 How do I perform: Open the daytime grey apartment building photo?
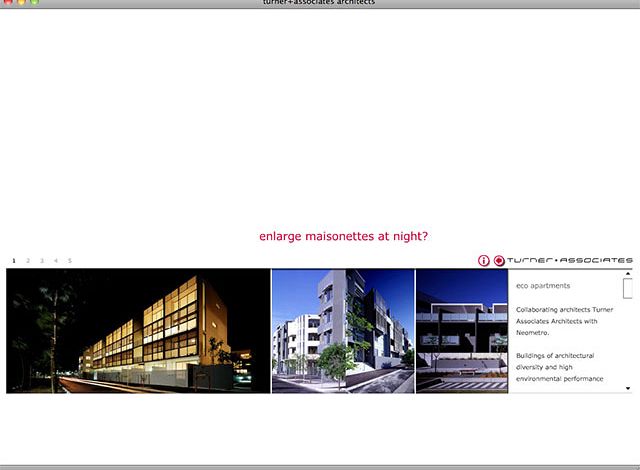[x=342, y=330]
